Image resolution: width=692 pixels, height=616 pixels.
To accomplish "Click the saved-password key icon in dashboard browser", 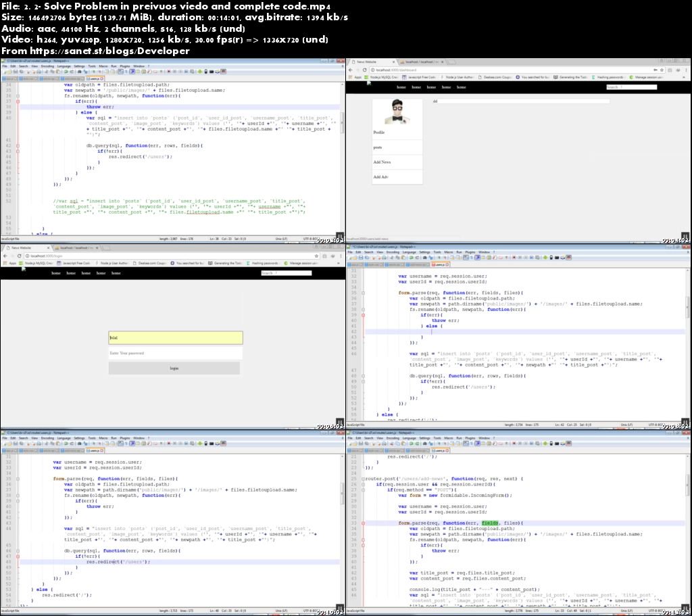I will [x=655, y=70].
